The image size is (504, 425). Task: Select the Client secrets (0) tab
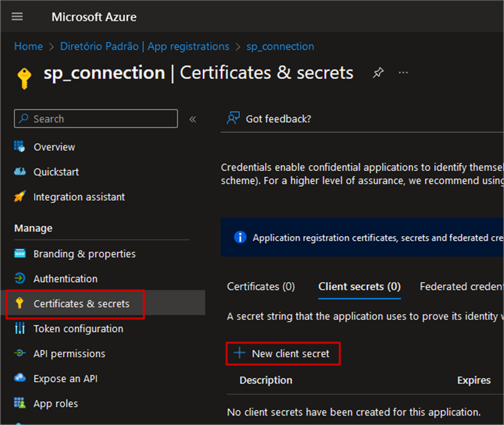pos(360,286)
